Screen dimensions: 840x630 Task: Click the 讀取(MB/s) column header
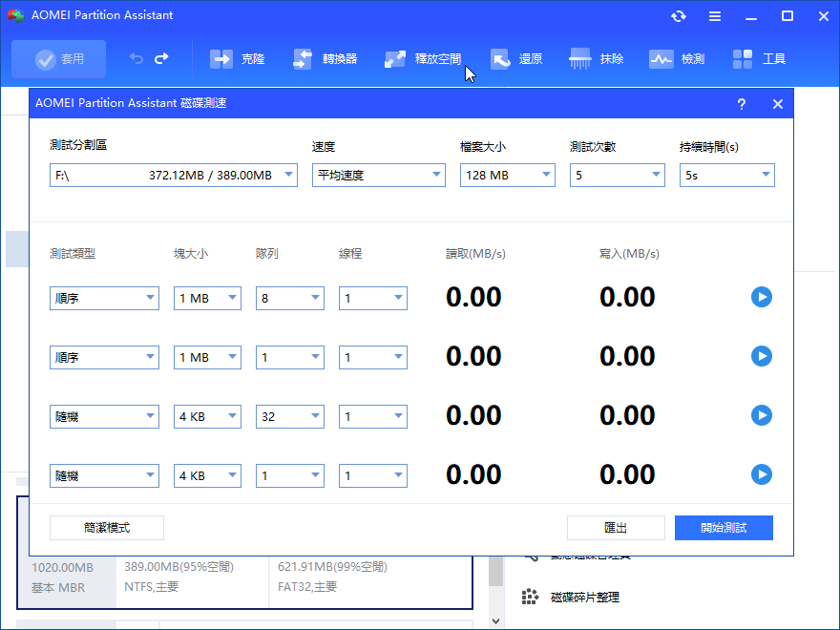coord(475,253)
